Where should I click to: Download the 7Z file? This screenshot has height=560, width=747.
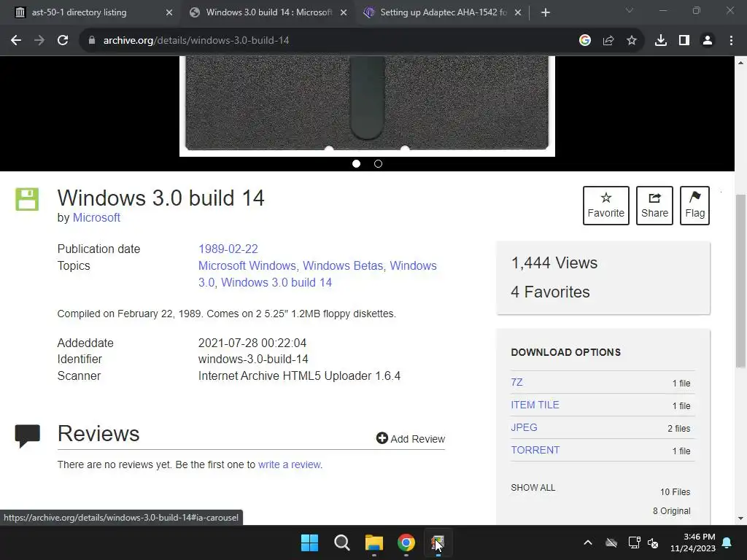tap(517, 382)
